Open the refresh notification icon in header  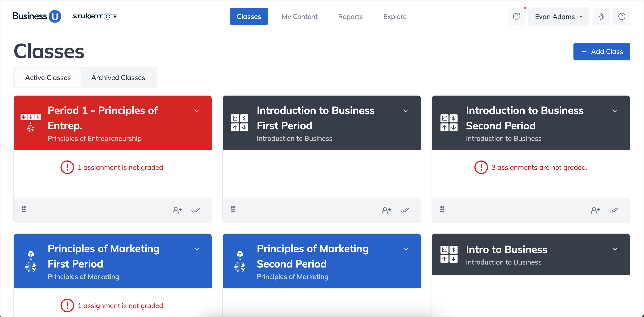tap(516, 16)
